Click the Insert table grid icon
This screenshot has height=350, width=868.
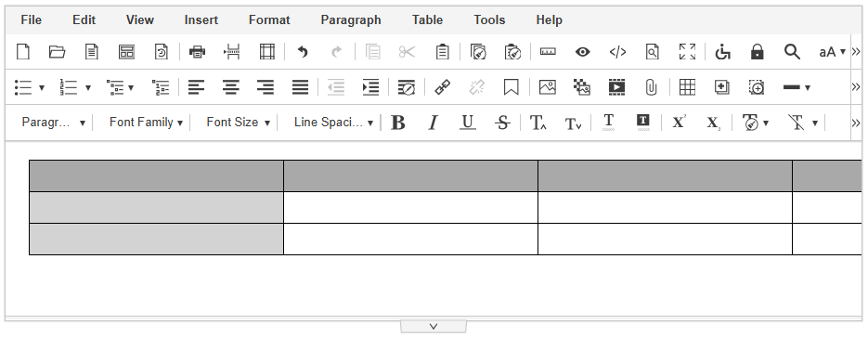click(x=687, y=87)
